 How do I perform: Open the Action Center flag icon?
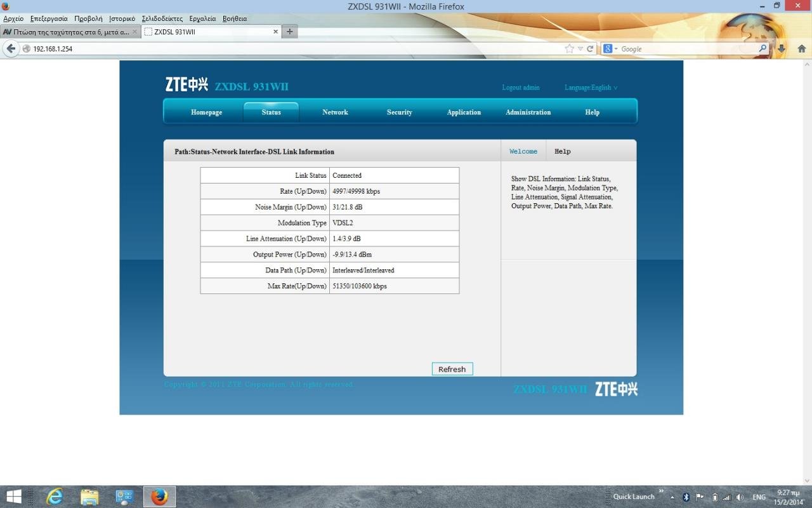point(700,497)
